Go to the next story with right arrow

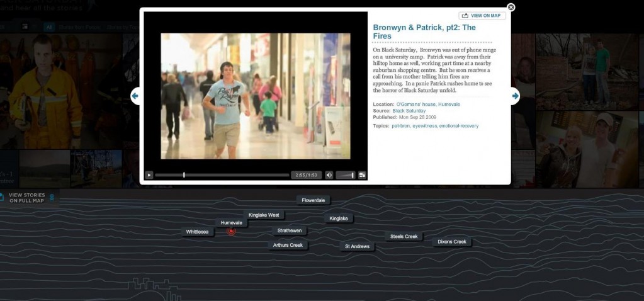tap(515, 96)
